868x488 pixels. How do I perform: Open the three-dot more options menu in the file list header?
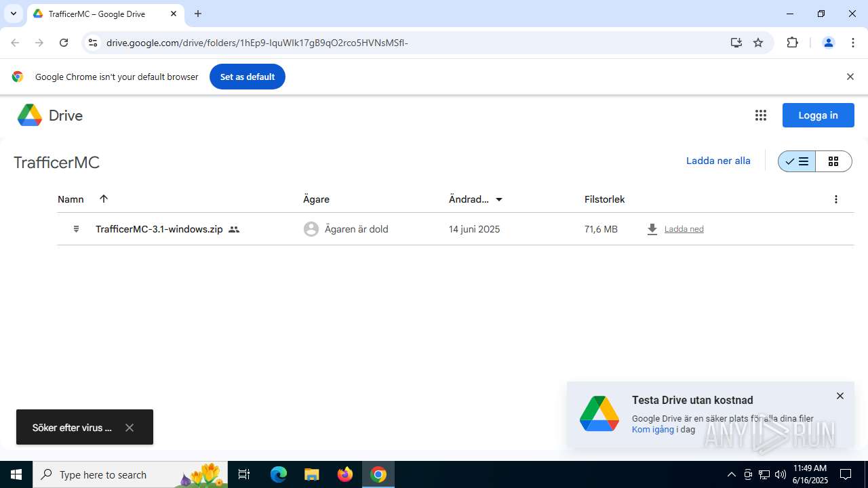[x=836, y=199]
